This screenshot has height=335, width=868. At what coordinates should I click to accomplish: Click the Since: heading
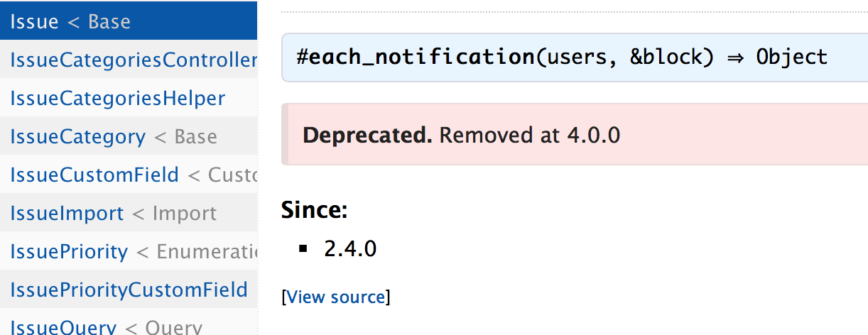[314, 209]
